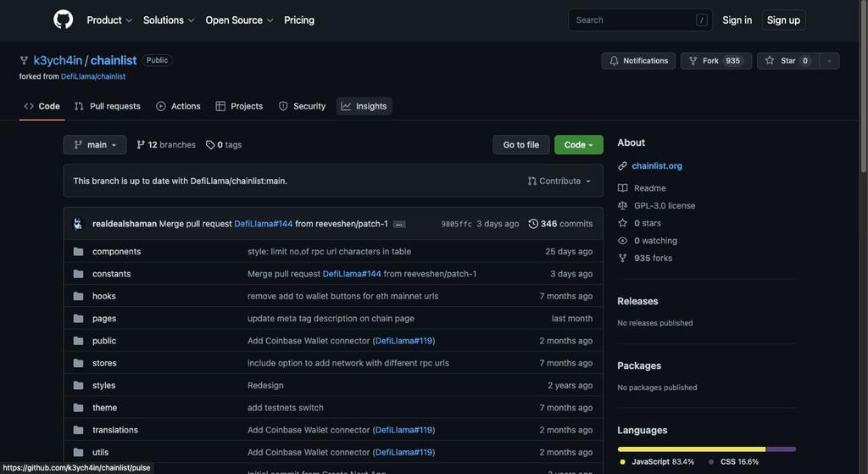Screen dimensions: 868x474
Task: Switch to the Pull requests tab
Action: (x=108, y=106)
